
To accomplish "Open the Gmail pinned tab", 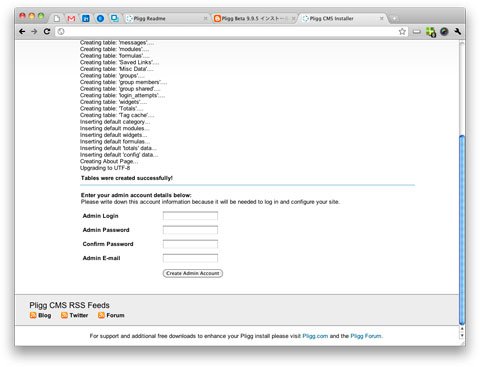I will coord(71,18).
